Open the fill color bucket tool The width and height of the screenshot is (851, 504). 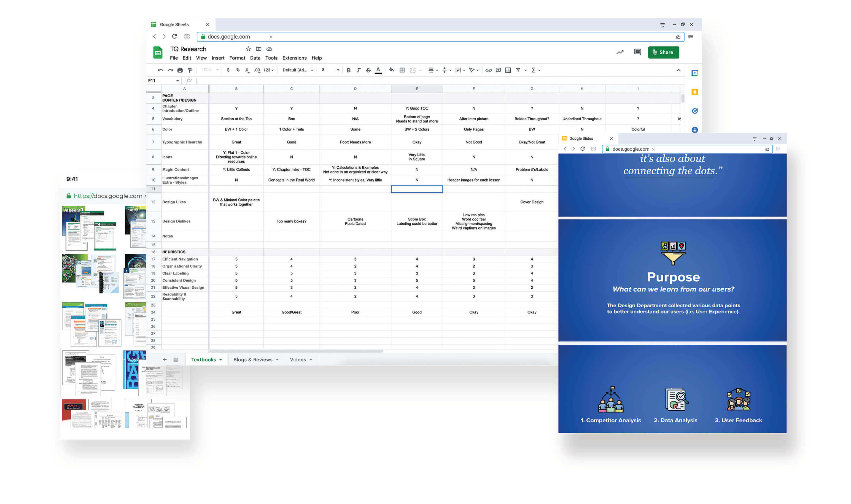392,70
